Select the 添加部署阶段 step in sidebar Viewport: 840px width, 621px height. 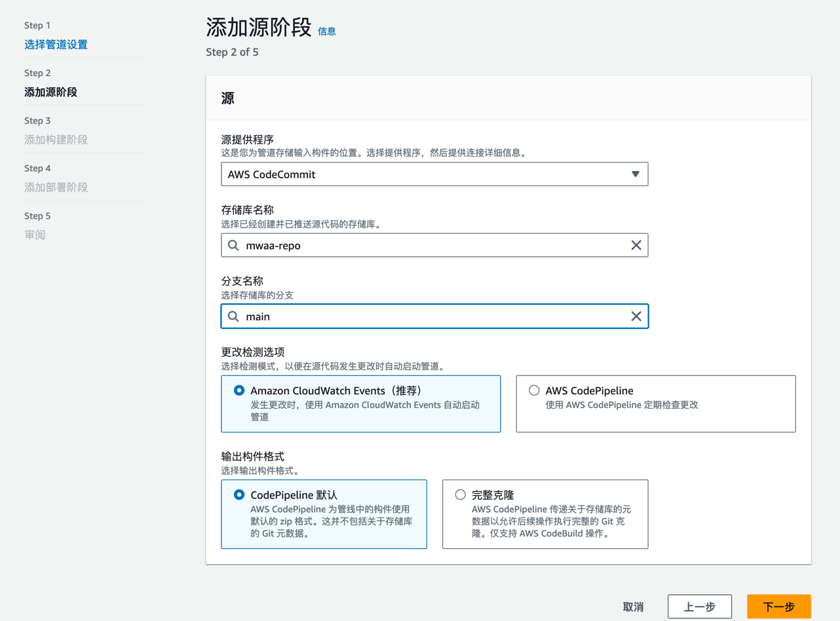pos(56,187)
